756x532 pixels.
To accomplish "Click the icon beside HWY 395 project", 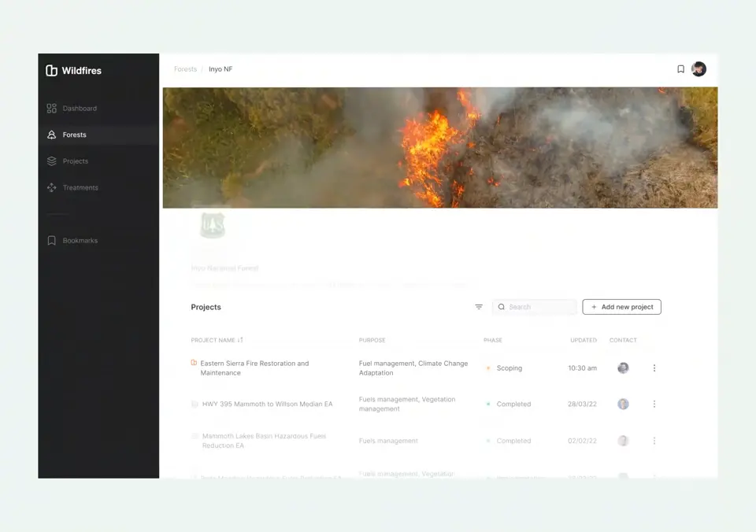I will (195, 404).
